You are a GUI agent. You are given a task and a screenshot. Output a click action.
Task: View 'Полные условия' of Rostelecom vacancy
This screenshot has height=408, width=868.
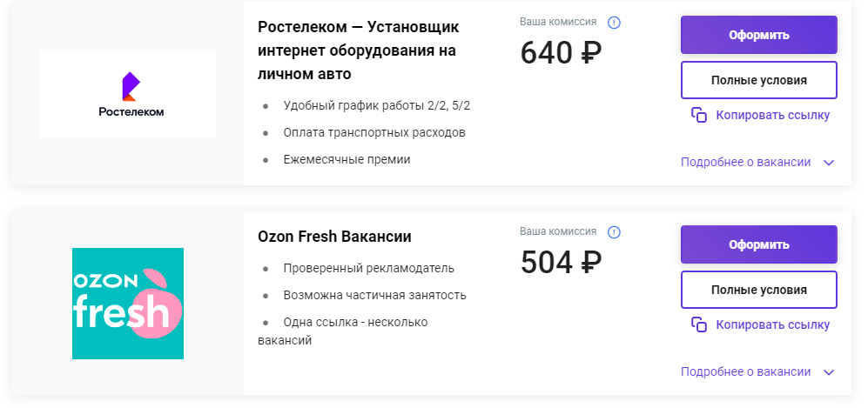point(759,80)
